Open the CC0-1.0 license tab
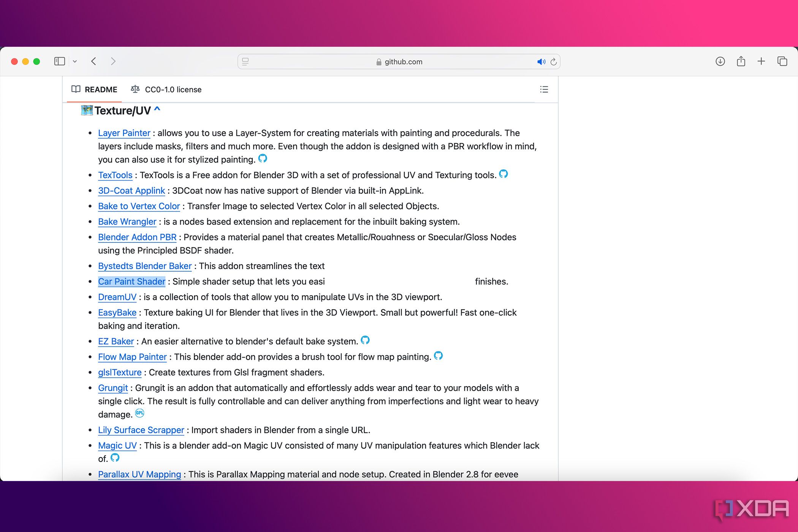This screenshot has height=532, width=798. 166,89
